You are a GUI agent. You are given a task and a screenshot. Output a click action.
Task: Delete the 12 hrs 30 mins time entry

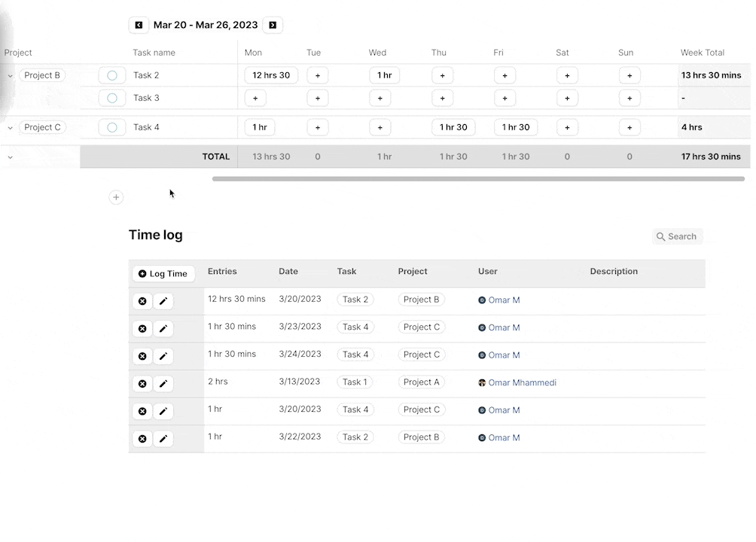pyautogui.click(x=142, y=301)
